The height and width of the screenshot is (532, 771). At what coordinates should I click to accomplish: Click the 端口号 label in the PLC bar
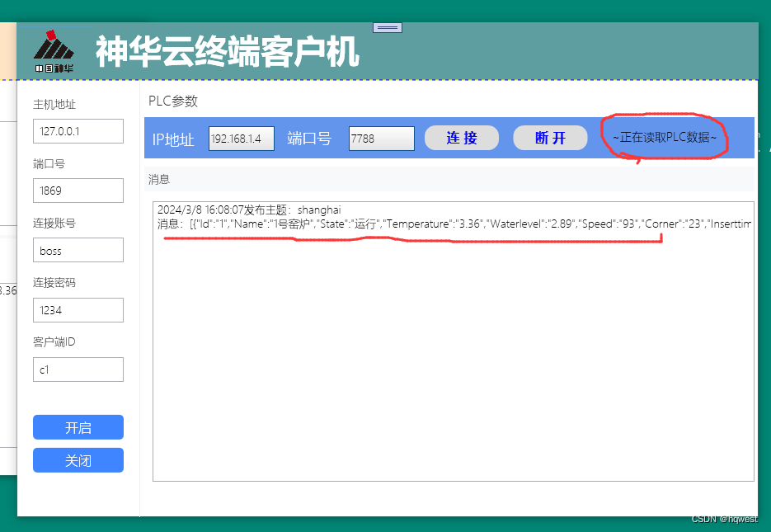[309, 139]
